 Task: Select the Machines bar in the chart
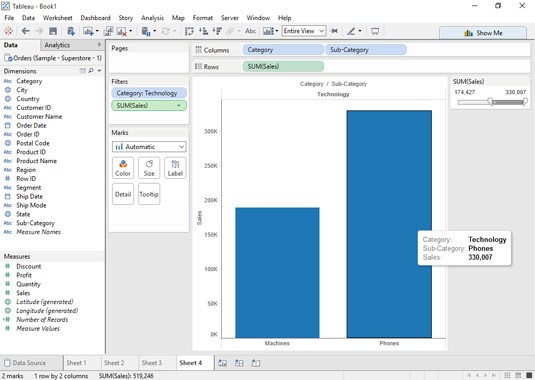point(277,273)
